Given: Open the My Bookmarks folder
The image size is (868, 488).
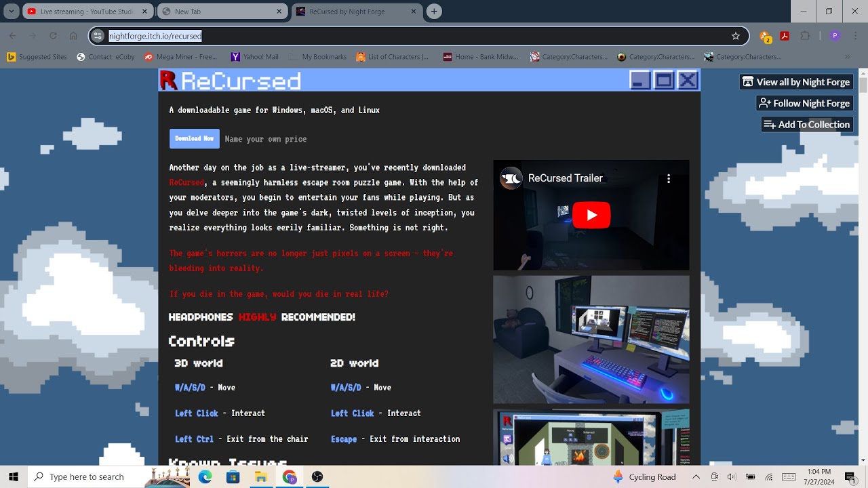Looking at the screenshot, I should [x=318, y=57].
